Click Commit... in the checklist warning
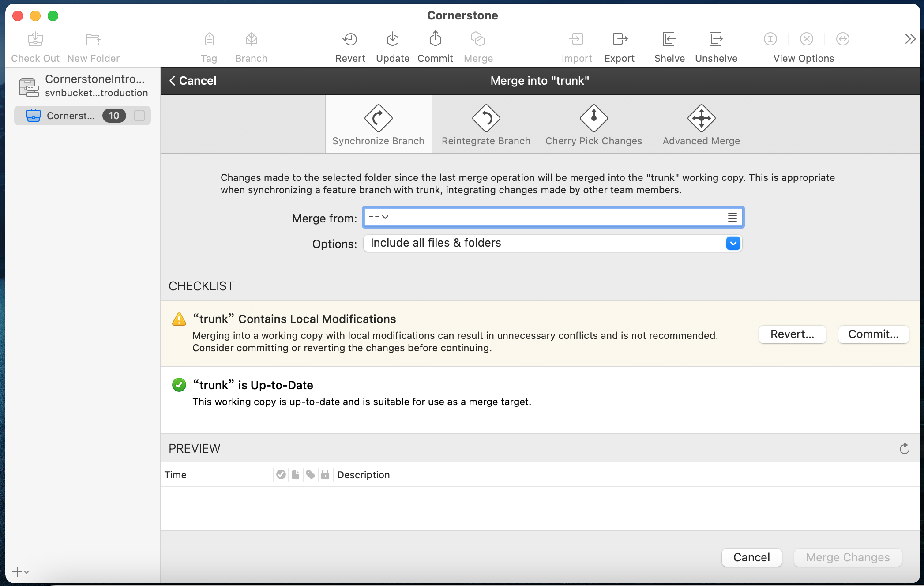This screenshot has width=924, height=586. (873, 334)
